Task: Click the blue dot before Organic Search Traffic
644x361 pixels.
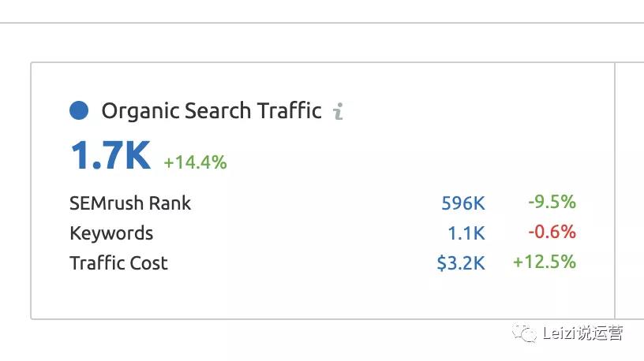Action: coord(79,110)
